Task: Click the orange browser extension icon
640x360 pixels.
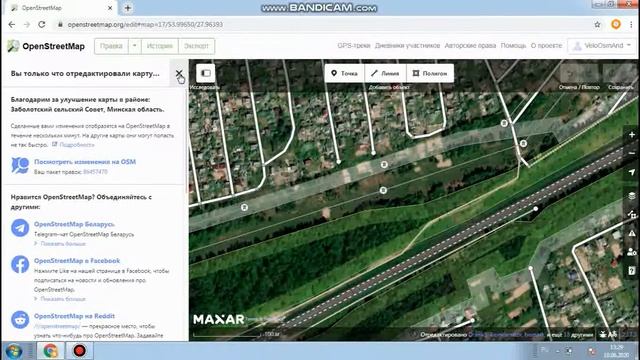Action: click(616, 24)
